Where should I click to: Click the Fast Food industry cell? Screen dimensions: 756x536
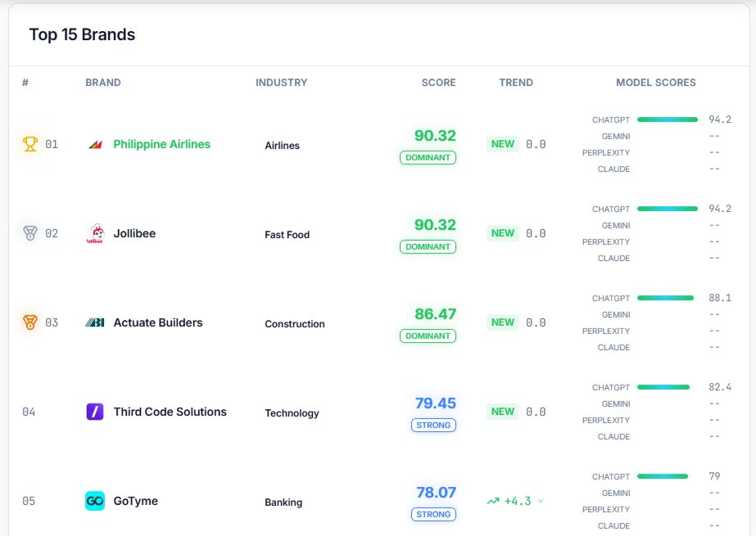[x=287, y=235]
